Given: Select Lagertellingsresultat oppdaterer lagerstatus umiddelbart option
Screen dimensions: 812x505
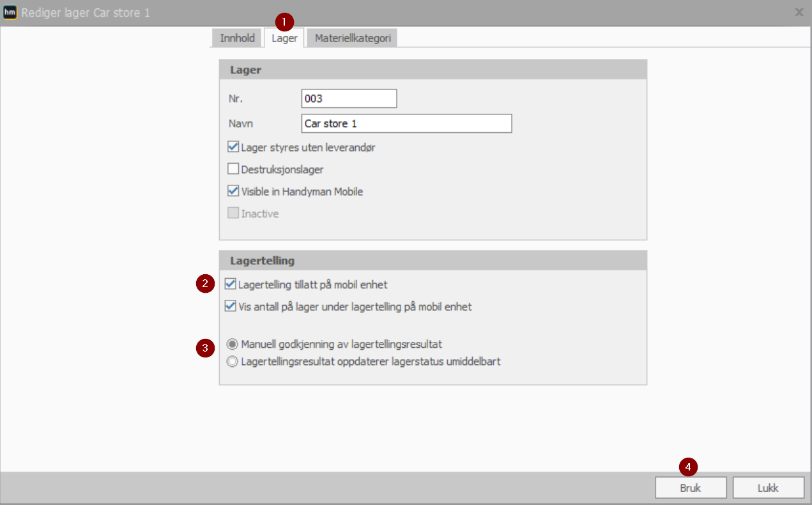Looking at the screenshot, I should click(233, 361).
